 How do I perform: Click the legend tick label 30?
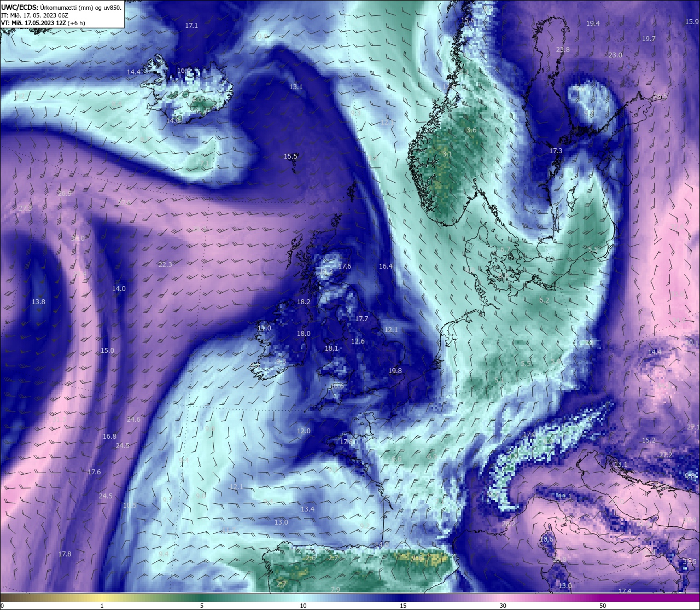(x=503, y=606)
